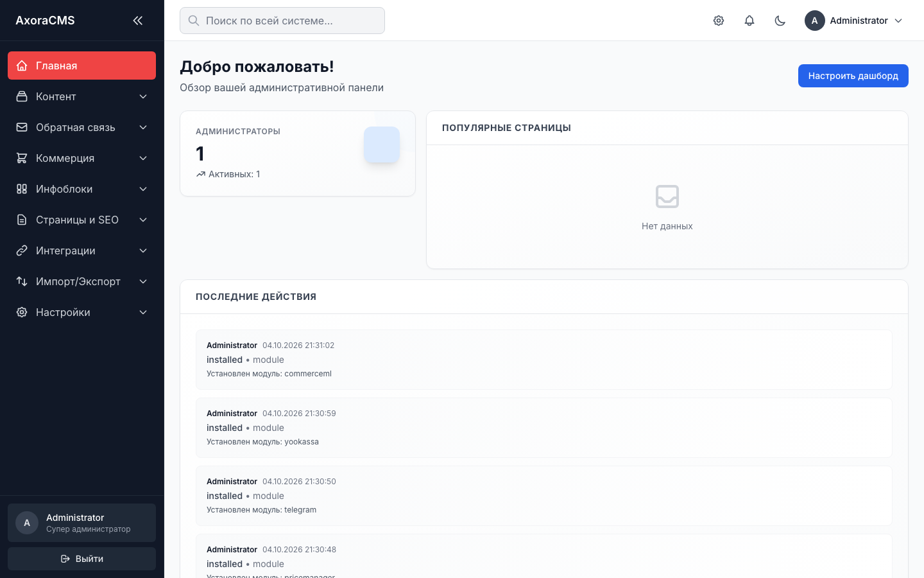Open the Обратная связь menu item
The height and width of the screenshot is (578, 924).
pos(81,127)
